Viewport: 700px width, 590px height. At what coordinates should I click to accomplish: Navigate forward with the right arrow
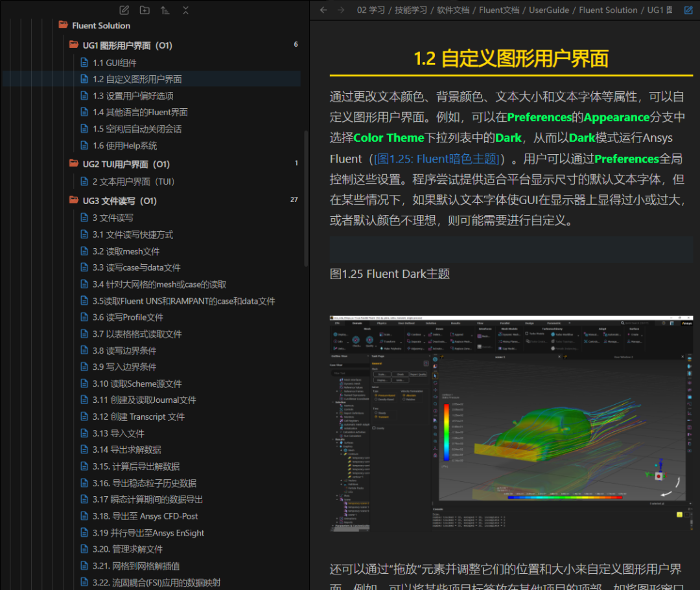[x=342, y=10]
